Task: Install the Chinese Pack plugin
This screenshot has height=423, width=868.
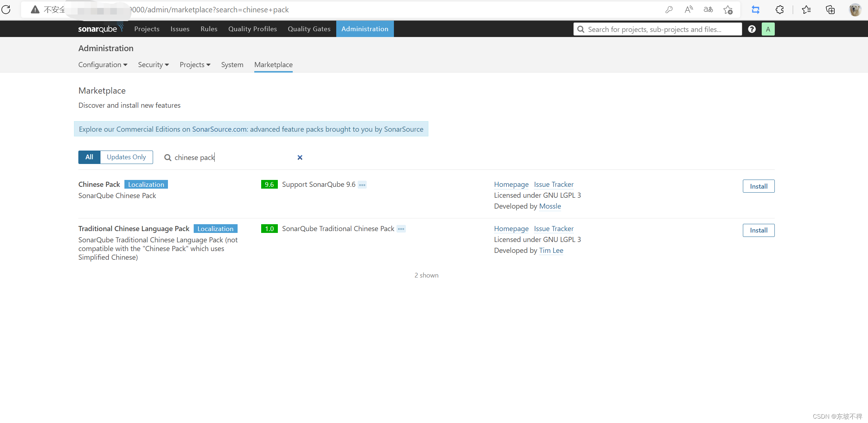Action: tap(758, 186)
